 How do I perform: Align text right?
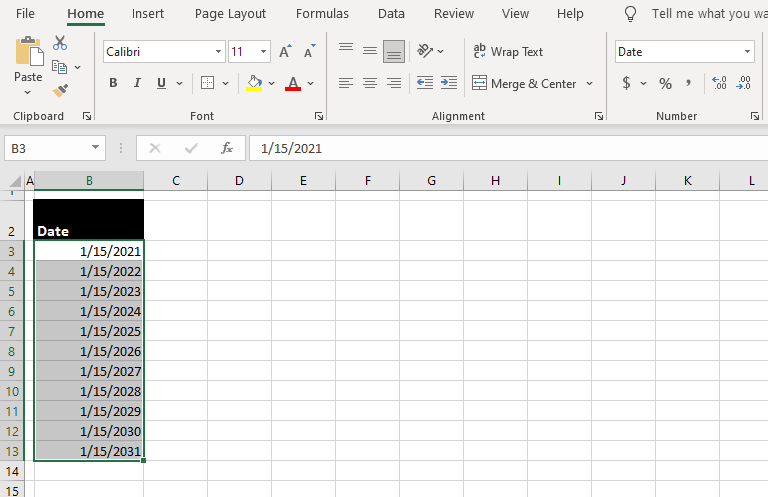pyautogui.click(x=394, y=83)
